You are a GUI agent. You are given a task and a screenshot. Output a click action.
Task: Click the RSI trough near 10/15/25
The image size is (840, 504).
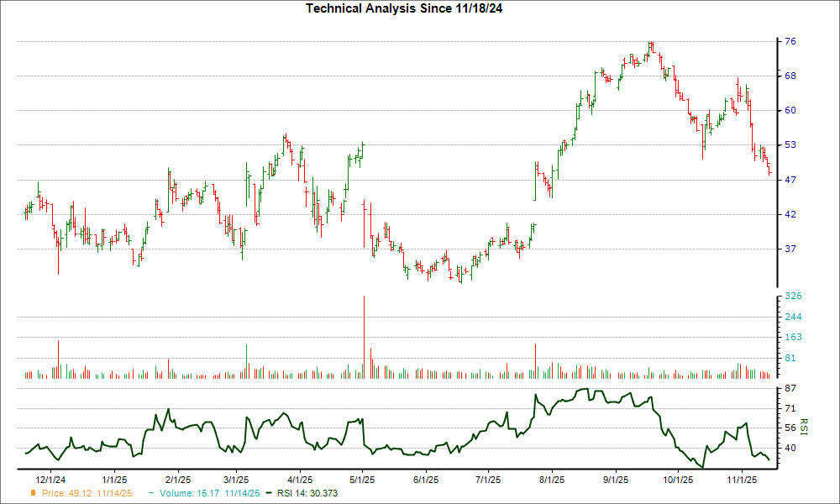[x=703, y=463]
